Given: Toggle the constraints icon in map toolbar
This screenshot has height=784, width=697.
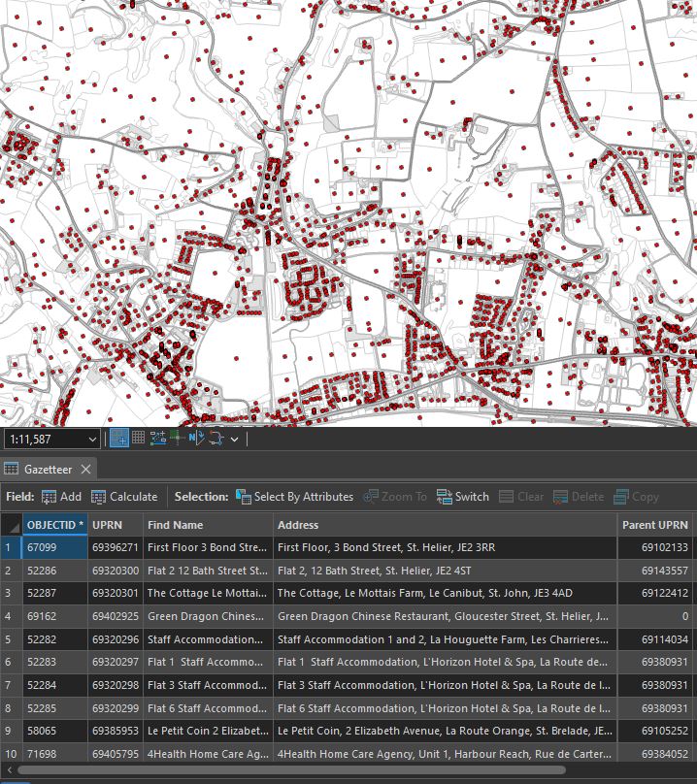Looking at the screenshot, I should (x=157, y=439).
